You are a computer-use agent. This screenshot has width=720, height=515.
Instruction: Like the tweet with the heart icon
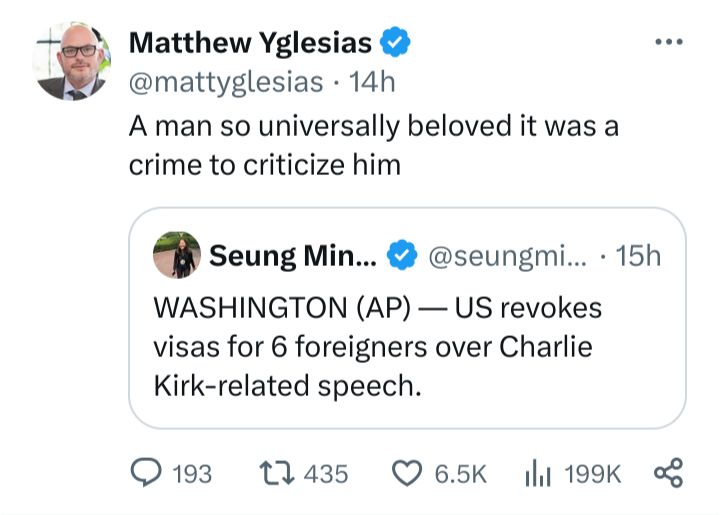pos(406,473)
